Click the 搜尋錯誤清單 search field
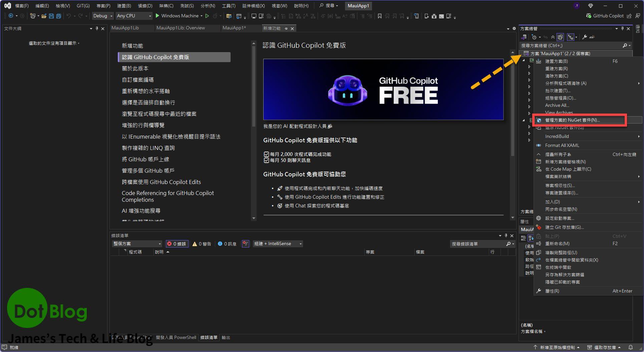Image resolution: width=644 pixels, height=352 pixels. tap(478, 244)
